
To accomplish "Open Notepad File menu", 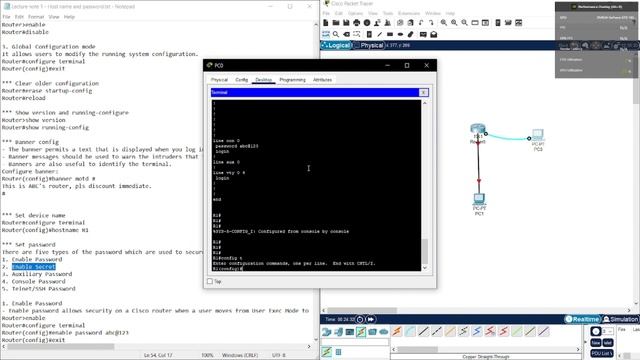I will point(6,17).
